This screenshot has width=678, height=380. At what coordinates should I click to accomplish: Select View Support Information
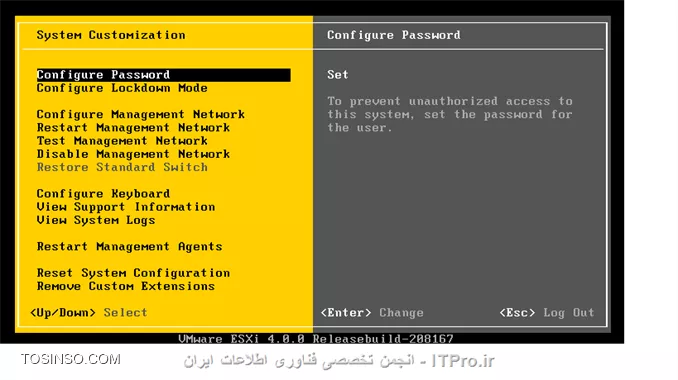point(126,207)
